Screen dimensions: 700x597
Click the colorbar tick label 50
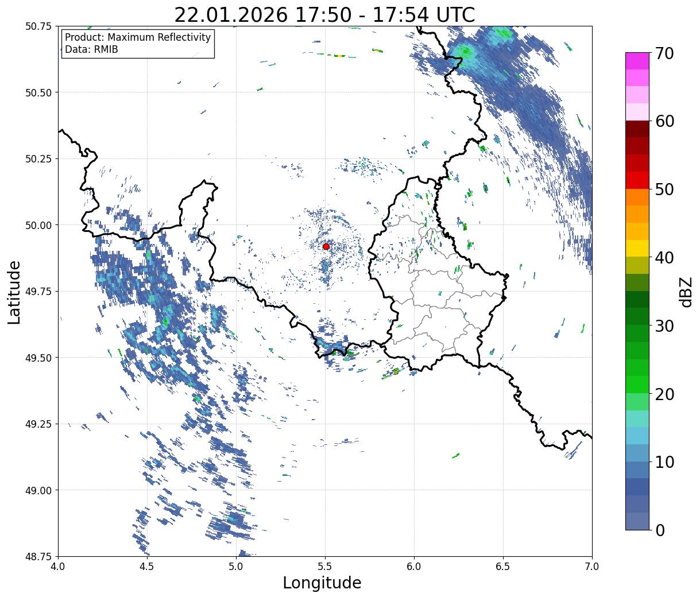(x=664, y=189)
